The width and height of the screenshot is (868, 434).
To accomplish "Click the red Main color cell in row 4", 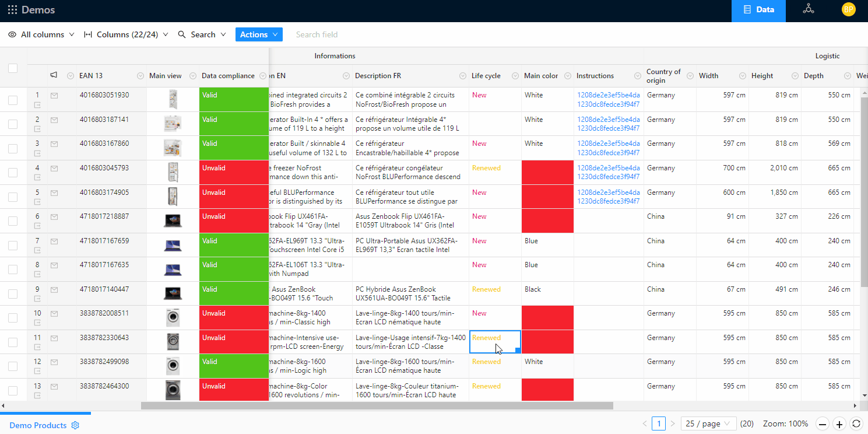I will (547, 173).
